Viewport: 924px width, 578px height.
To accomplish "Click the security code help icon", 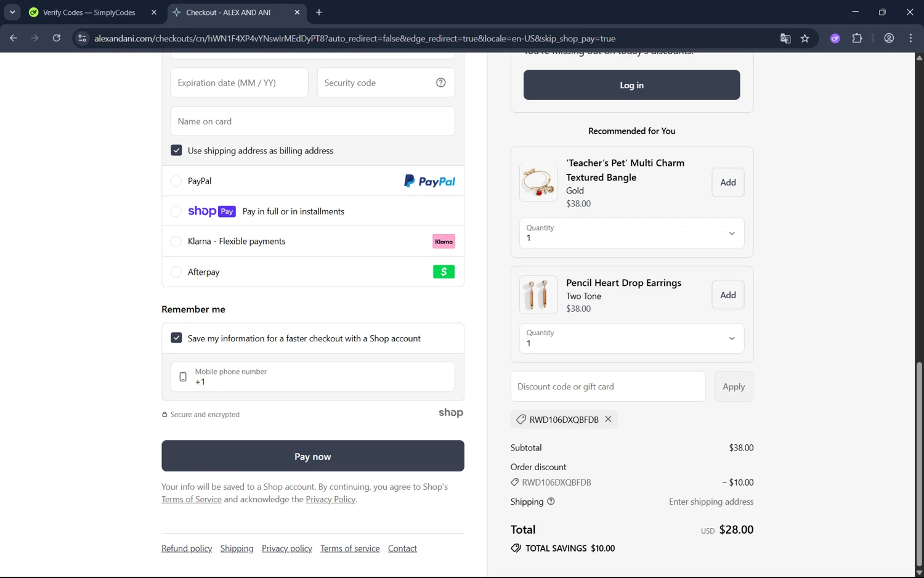I will 441,83.
